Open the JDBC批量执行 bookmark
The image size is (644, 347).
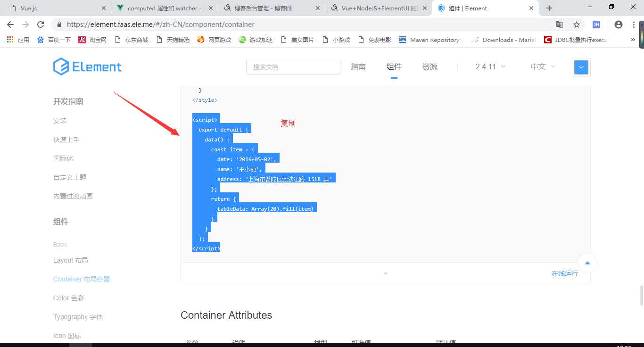pyautogui.click(x=576, y=40)
